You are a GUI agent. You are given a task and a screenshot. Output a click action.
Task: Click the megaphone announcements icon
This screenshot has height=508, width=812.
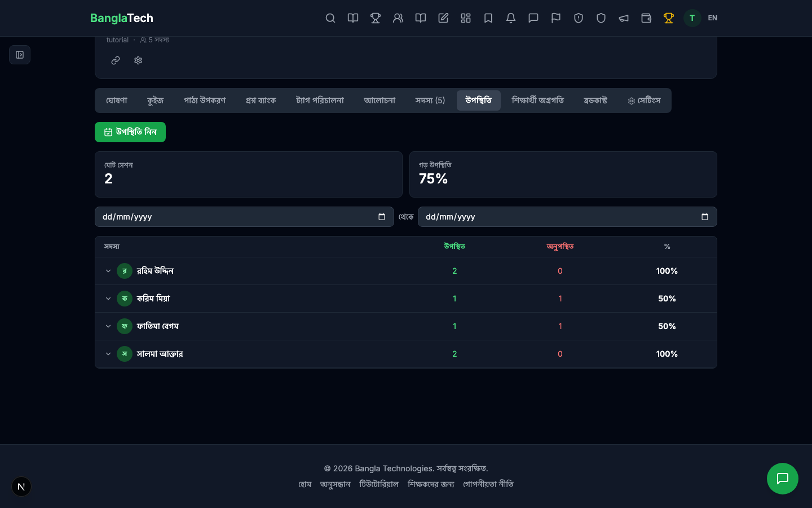624,18
